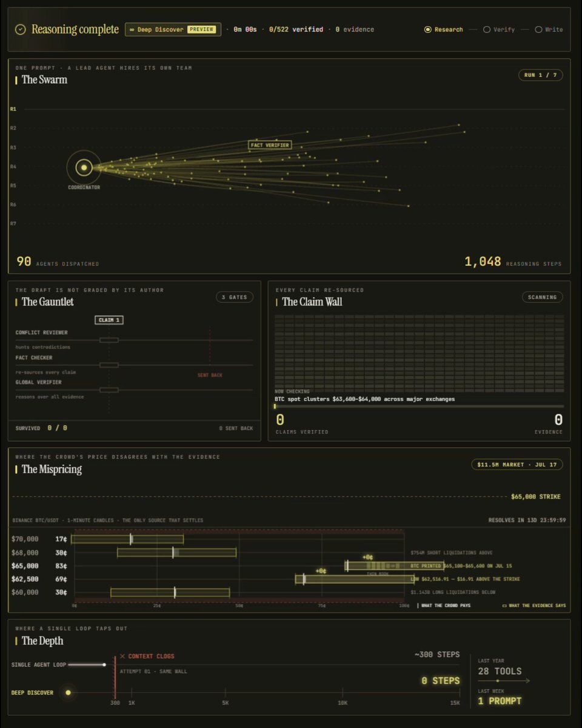This screenshot has width=582, height=728.
Task: Click the 1 Prompt last-week stat
Action: (x=500, y=701)
